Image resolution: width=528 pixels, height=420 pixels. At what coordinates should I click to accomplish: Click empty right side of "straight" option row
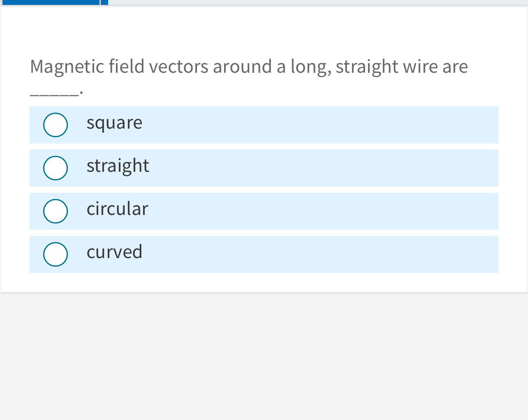click(x=370, y=168)
